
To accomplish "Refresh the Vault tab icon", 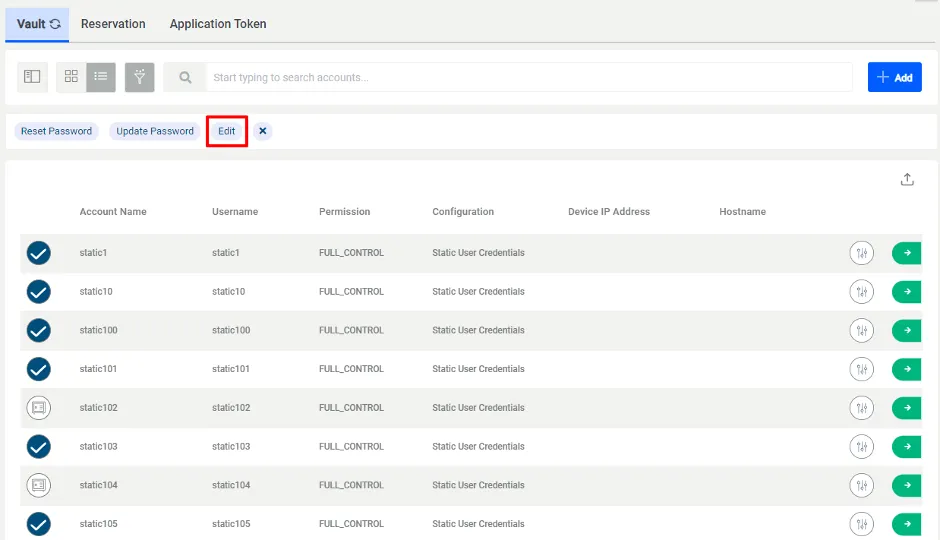I will coord(55,24).
